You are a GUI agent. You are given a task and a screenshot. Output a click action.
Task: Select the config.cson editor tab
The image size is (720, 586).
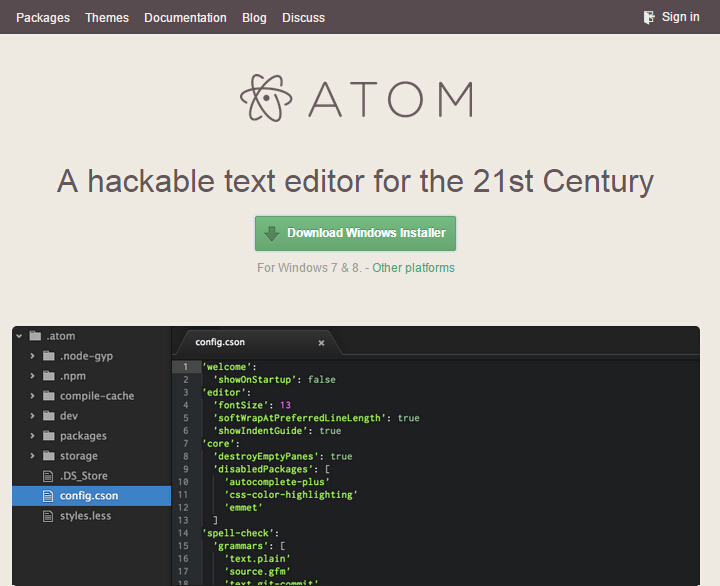coord(220,342)
